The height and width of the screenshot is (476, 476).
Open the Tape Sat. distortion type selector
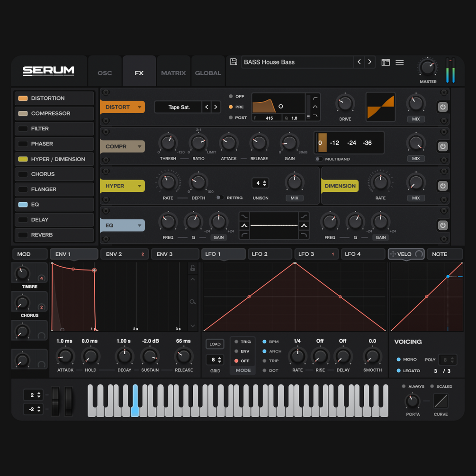pyautogui.click(x=179, y=107)
